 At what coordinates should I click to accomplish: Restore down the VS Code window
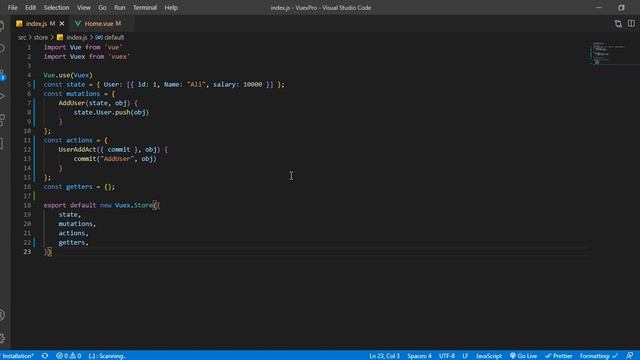[621, 7]
